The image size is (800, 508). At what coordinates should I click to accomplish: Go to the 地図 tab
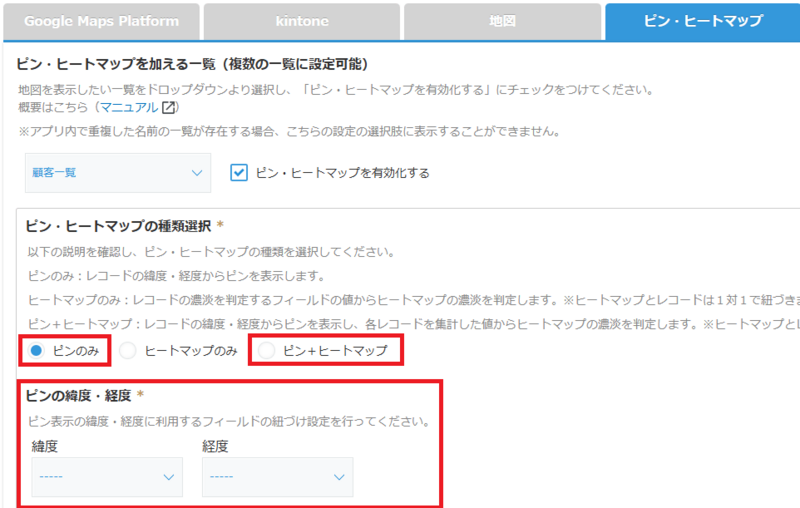pos(502,21)
